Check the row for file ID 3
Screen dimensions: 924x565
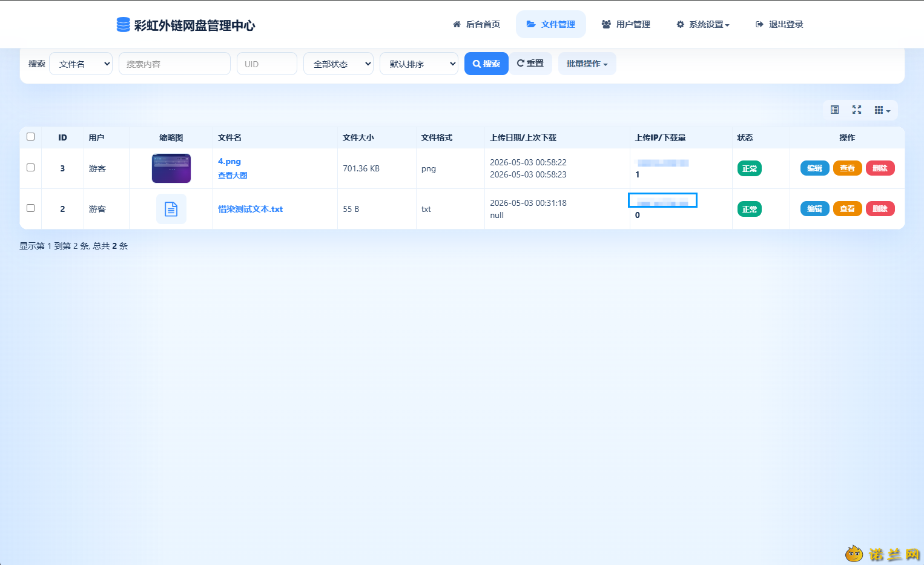[x=31, y=168]
